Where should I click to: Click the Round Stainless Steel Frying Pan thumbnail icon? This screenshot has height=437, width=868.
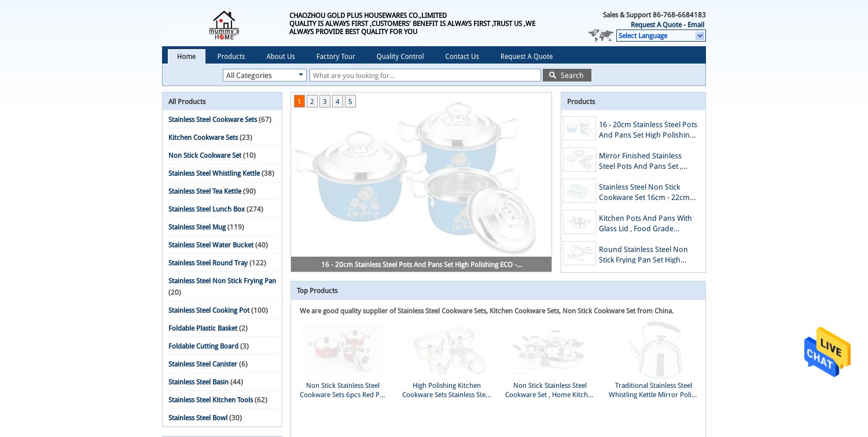(x=579, y=253)
